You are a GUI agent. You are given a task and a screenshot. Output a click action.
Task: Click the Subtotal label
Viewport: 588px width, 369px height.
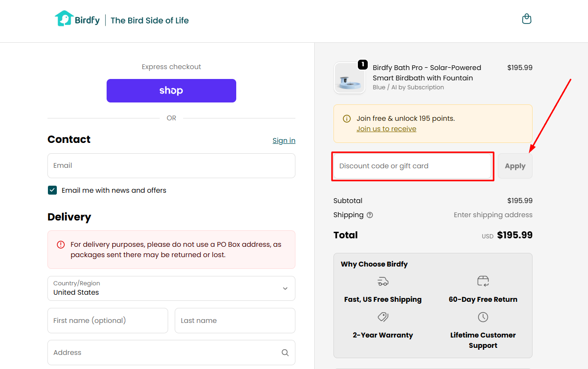pyautogui.click(x=348, y=201)
